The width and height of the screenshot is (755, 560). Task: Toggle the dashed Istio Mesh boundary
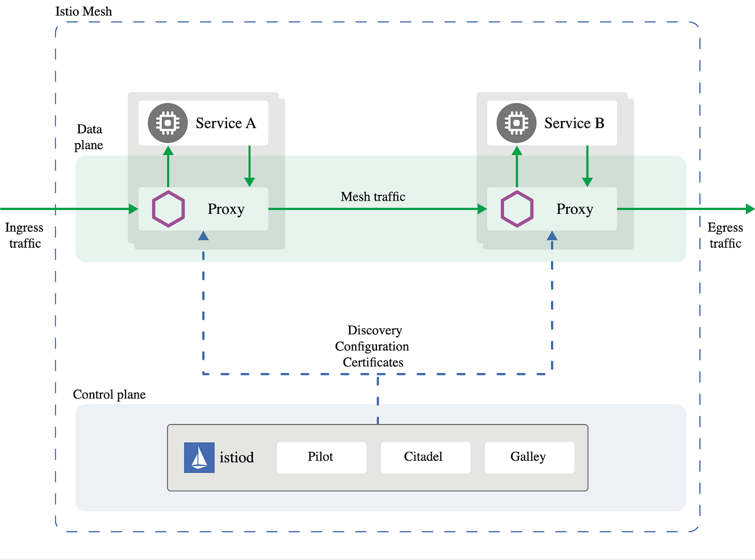pyautogui.click(x=363, y=22)
